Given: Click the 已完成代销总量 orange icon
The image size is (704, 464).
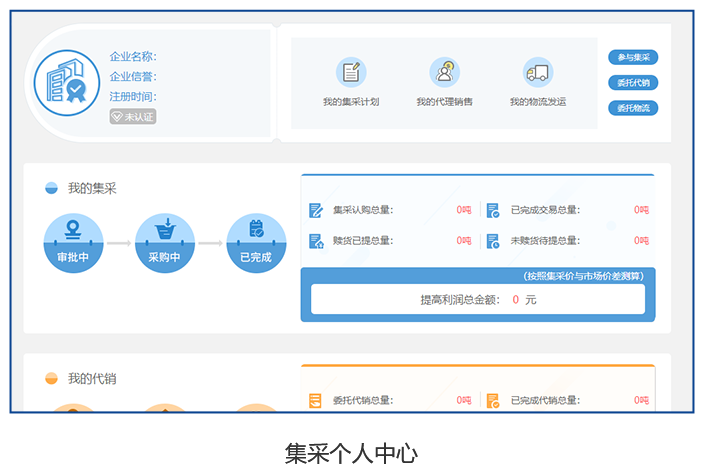Looking at the screenshot, I should pos(493,401).
